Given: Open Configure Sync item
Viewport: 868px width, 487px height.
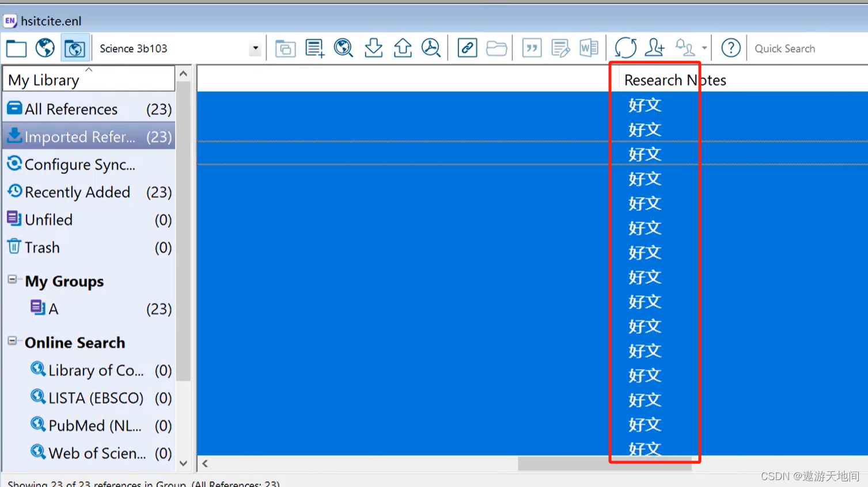Looking at the screenshot, I should 89,164.
